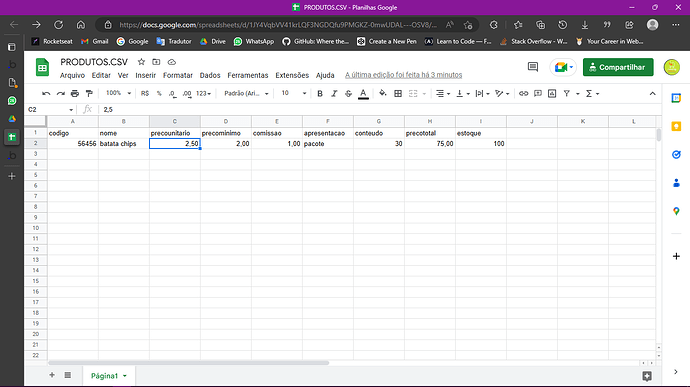
Task: Open the Ajuda menu
Action: pyautogui.click(x=325, y=75)
